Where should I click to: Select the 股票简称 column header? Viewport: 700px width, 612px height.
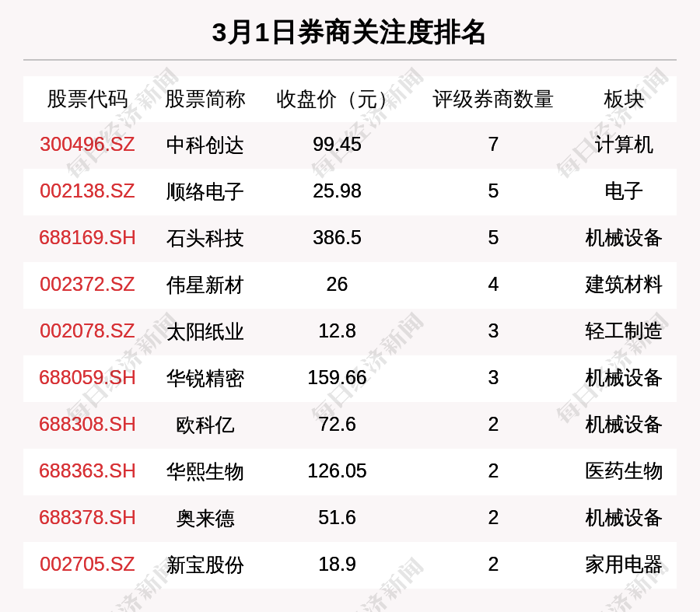[x=205, y=99]
